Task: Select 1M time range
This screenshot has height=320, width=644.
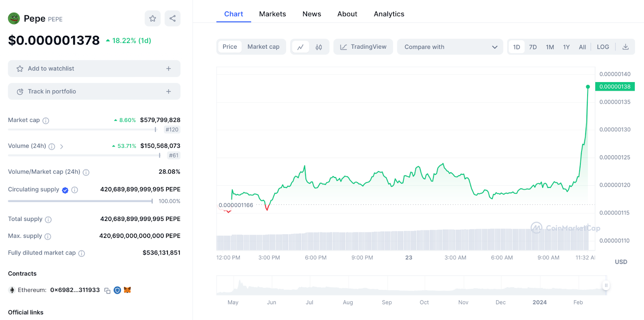Action: click(550, 47)
